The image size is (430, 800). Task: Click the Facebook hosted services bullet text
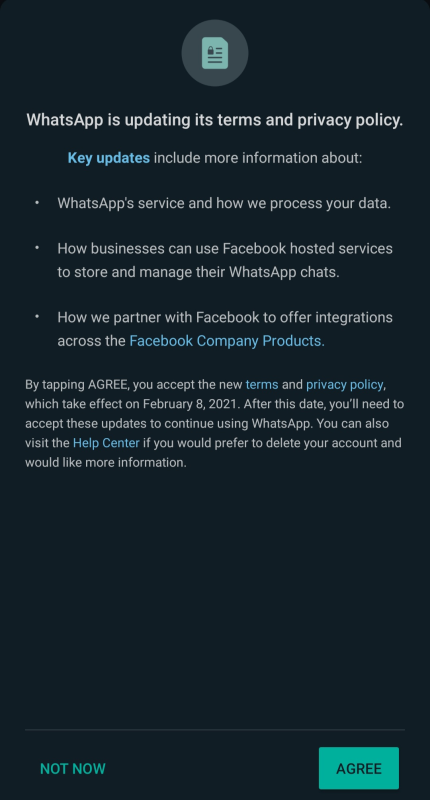225,260
